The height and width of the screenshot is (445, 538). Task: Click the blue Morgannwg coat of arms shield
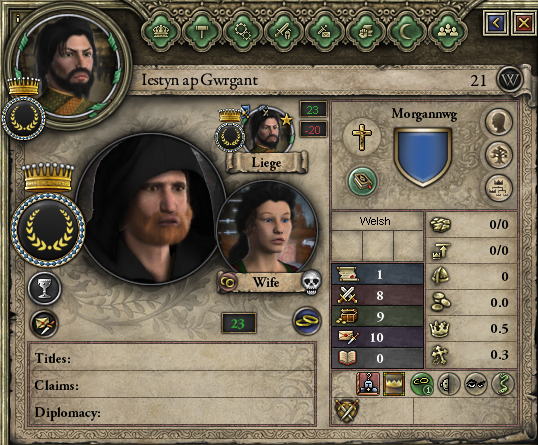pos(423,157)
